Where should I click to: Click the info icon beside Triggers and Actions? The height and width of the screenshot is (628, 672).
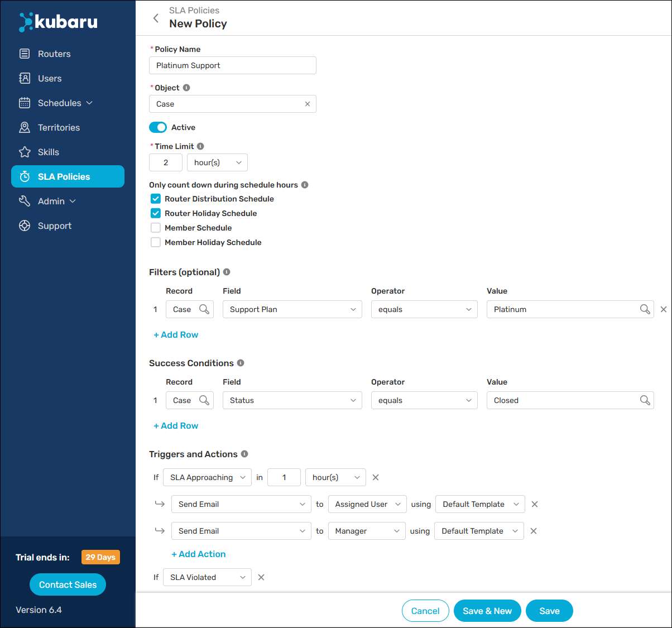(244, 454)
